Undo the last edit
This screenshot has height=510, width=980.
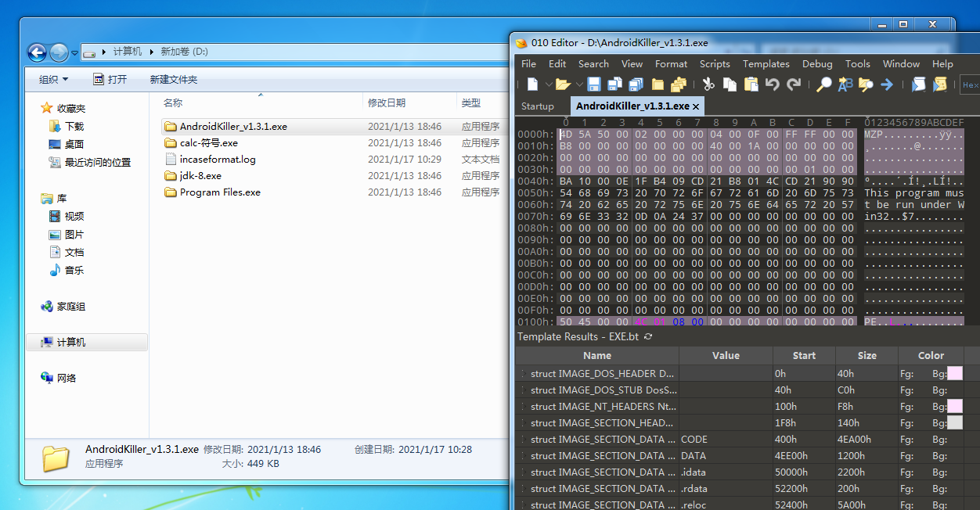(x=773, y=84)
